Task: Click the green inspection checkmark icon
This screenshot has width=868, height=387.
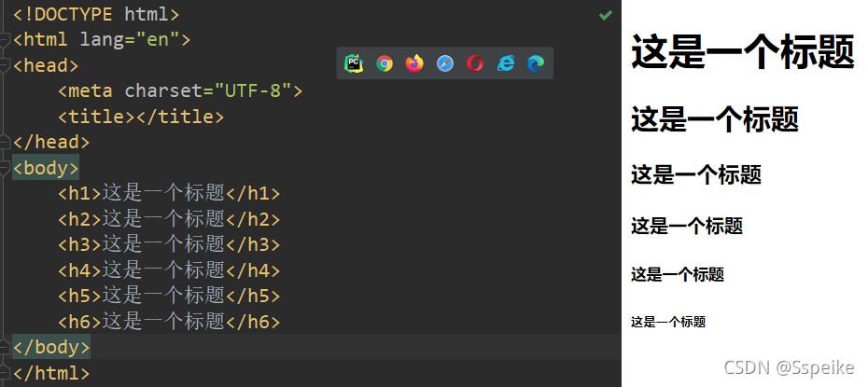Action: click(x=606, y=16)
